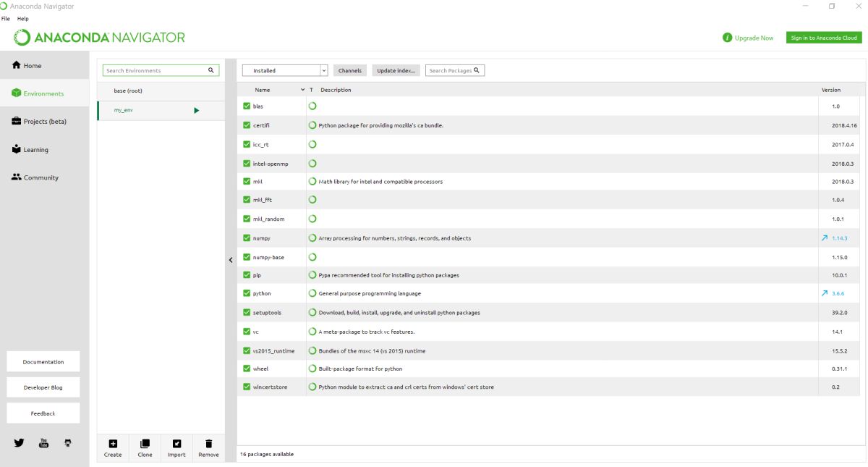Open the Developer Blog button
This screenshot has width=868, height=467.
[43, 387]
